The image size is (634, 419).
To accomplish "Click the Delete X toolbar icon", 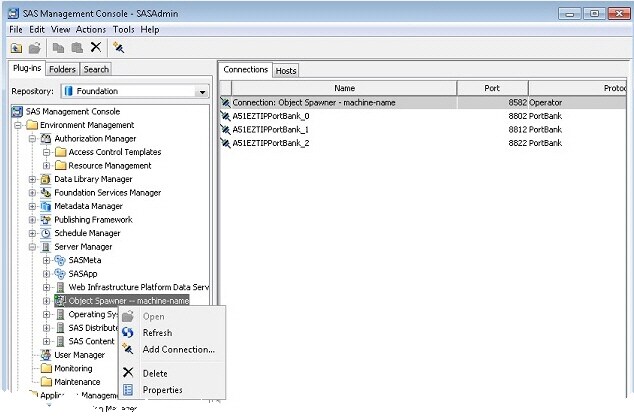I will [96, 47].
